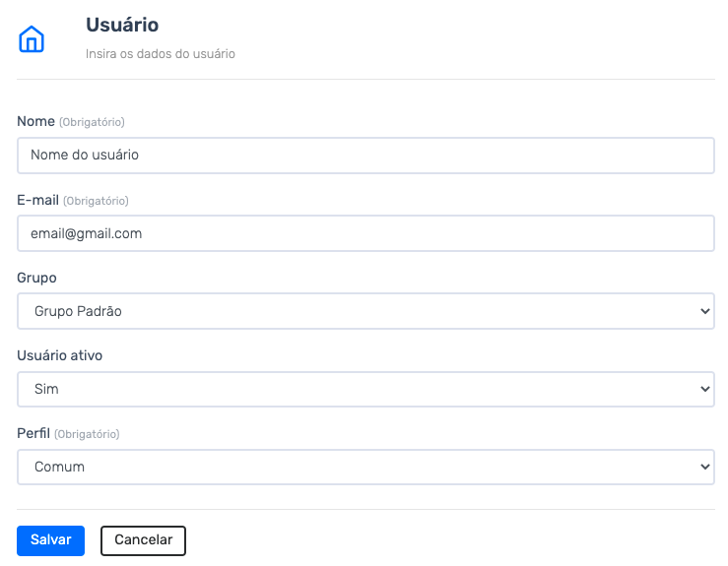Click the Obrigatório hint beside Nome
Image resolution: width=728 pixels, height=566 pixels.
click(x=92, y=122)
